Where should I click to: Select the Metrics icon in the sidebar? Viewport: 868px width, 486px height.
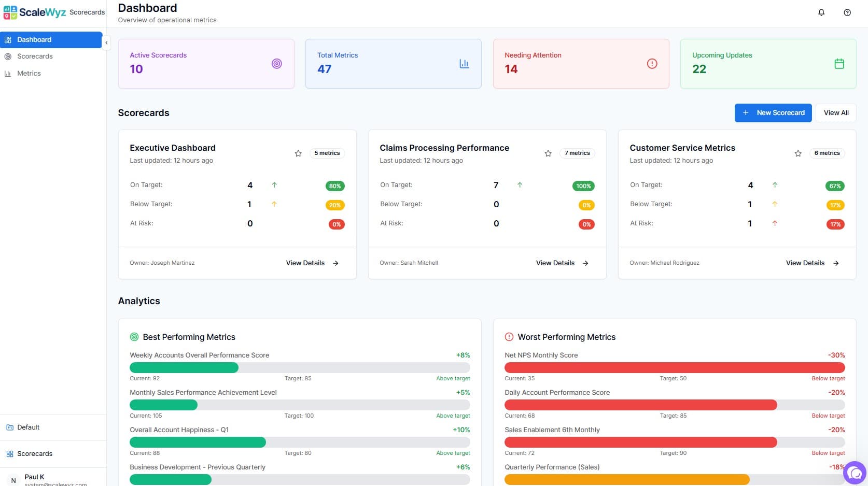8,73
